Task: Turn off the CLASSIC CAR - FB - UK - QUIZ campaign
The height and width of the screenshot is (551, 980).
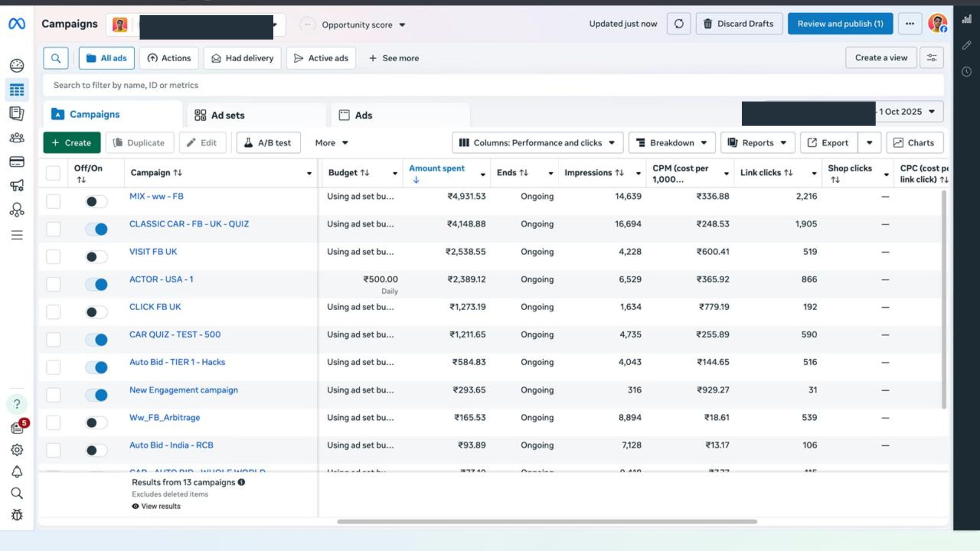Action: [96, 229]
